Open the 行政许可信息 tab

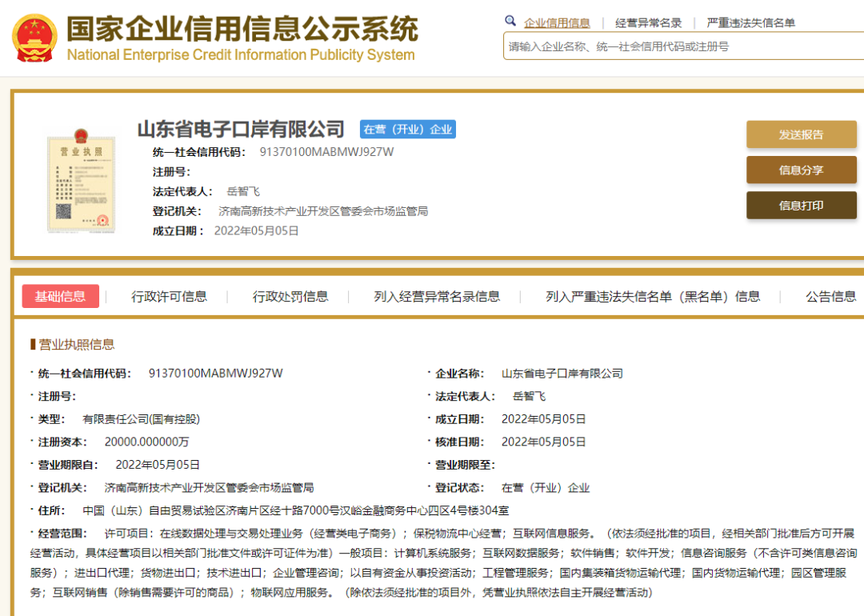click(169, 297)
